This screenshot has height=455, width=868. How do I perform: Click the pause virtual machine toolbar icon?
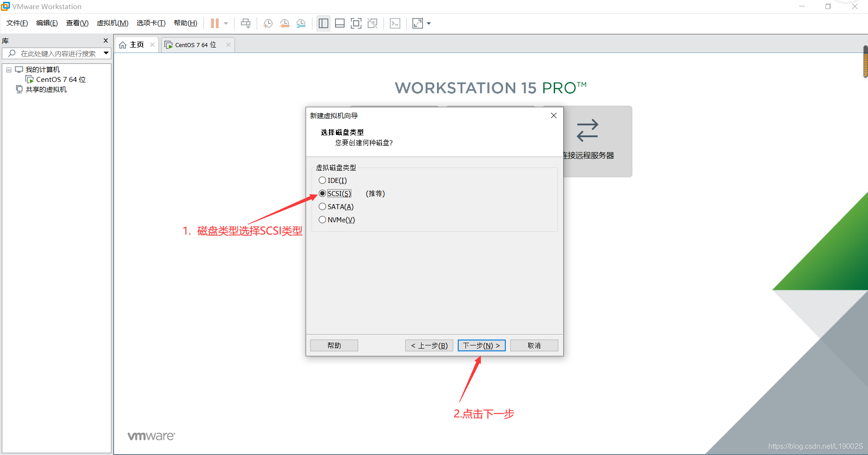(x=215, y=23)
